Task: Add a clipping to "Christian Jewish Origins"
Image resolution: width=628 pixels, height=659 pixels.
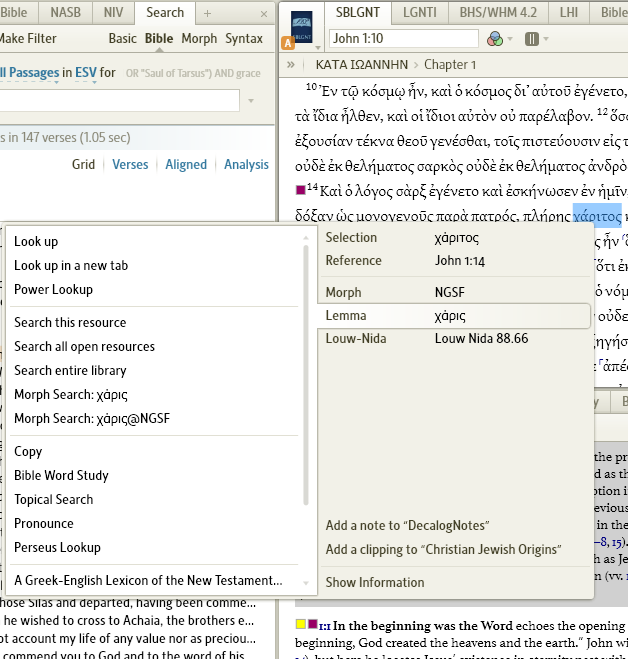Action: click(443, 549)
